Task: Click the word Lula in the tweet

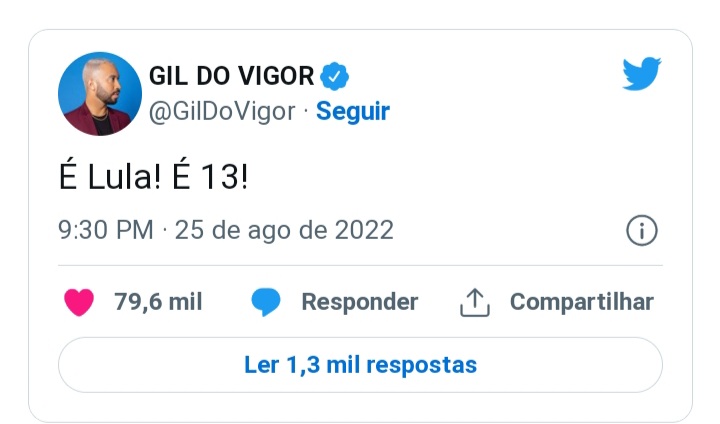Action: point(124,177)
